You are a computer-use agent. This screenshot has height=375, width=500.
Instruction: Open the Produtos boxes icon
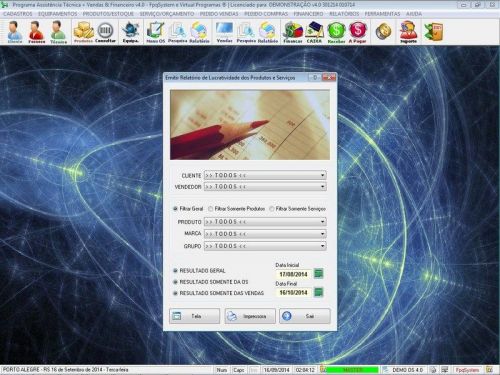[x=83, y=32]
